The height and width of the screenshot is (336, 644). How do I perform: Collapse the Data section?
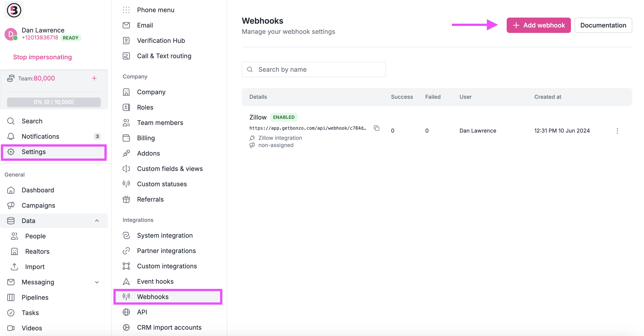(97, 221)
